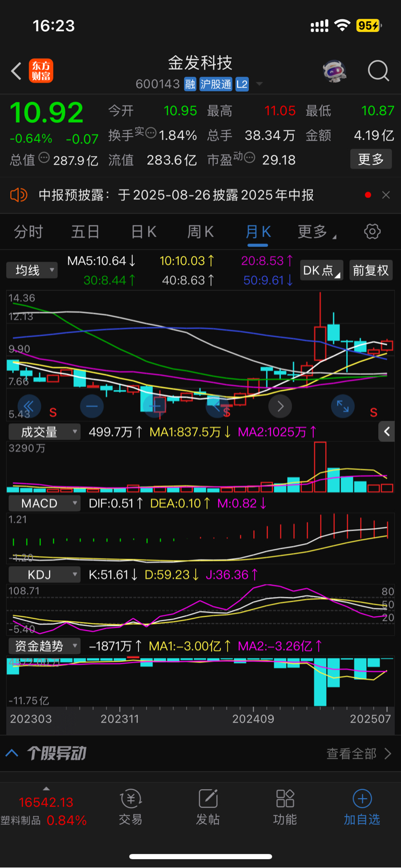Tap the 50:9.61 moving average
This screenshot has height=868, width=401.
coord(268,280)
